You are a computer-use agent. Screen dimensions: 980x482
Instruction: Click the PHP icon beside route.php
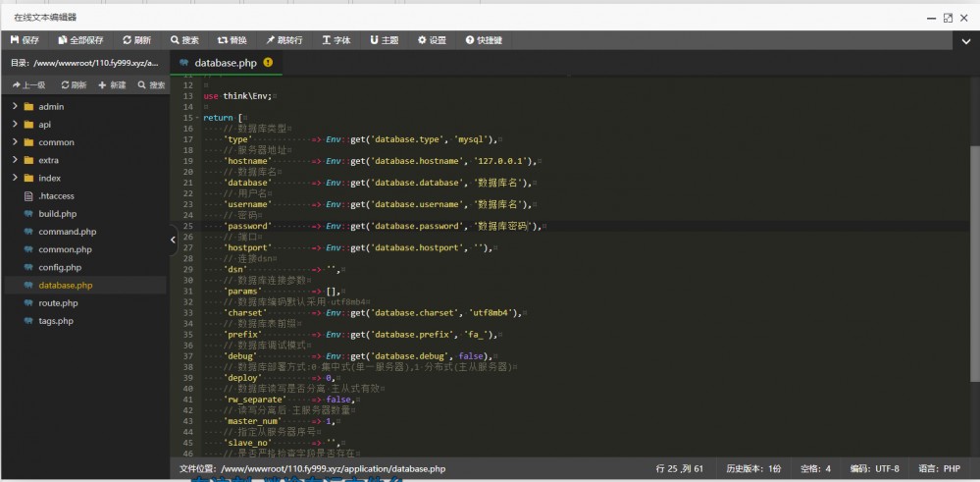(x=28, y=303)
